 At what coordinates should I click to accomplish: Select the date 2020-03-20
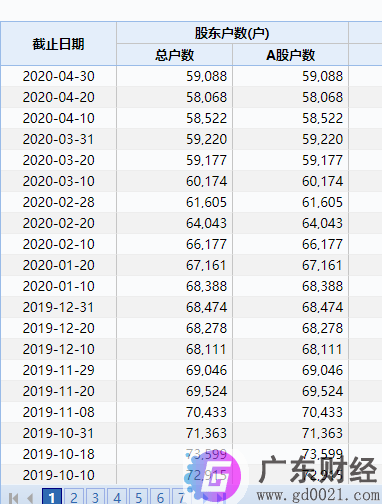59,160
